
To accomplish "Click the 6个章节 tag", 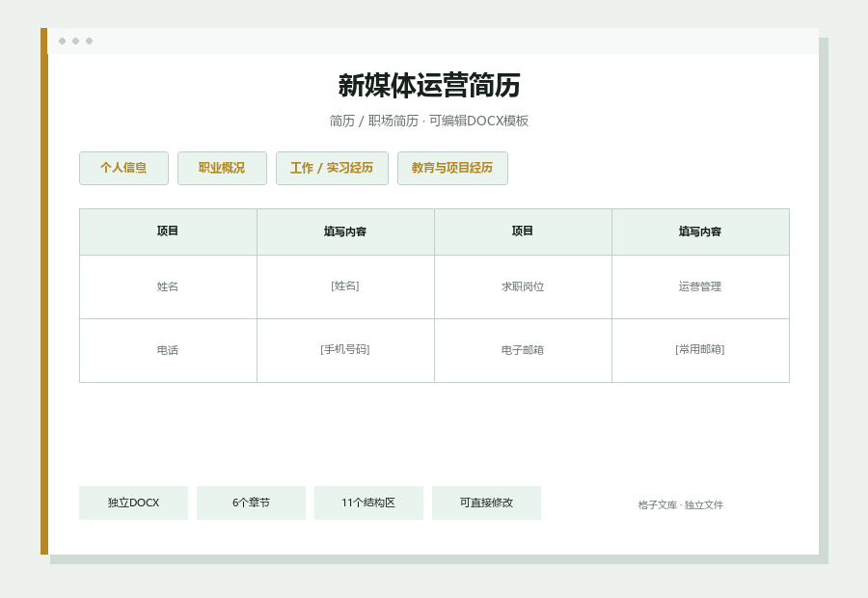I will (x=251, y=503).
